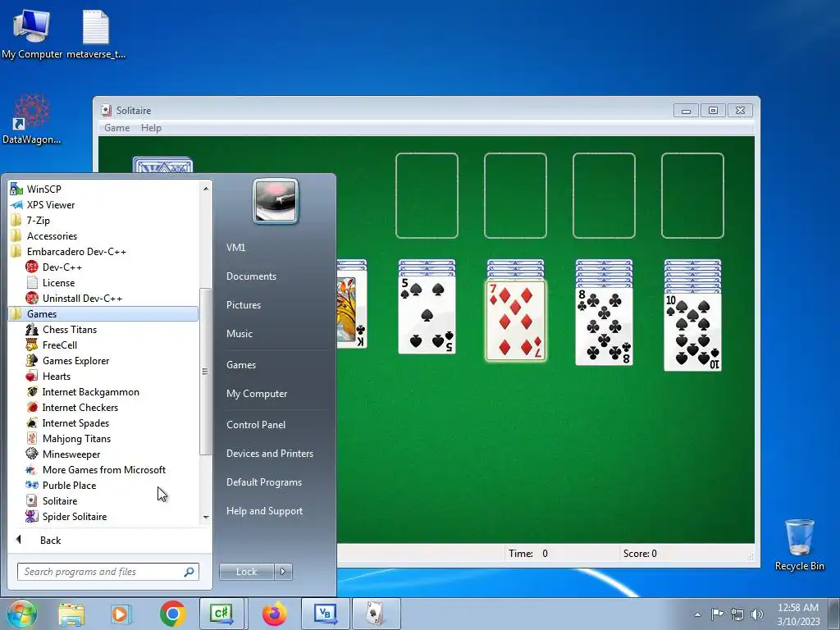Show hidden system tray icons
Screen dimensions: 840x630
(x=697, y=614)
